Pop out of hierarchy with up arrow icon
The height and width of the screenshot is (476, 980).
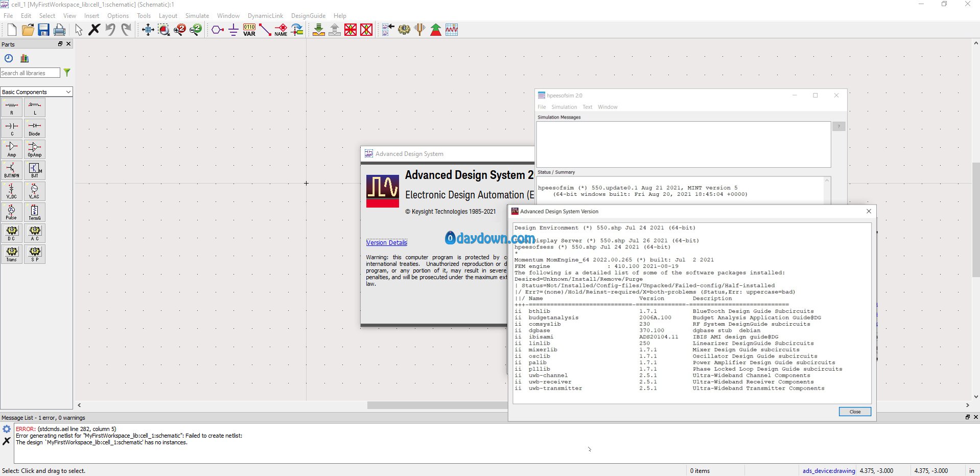coord(335,30)
